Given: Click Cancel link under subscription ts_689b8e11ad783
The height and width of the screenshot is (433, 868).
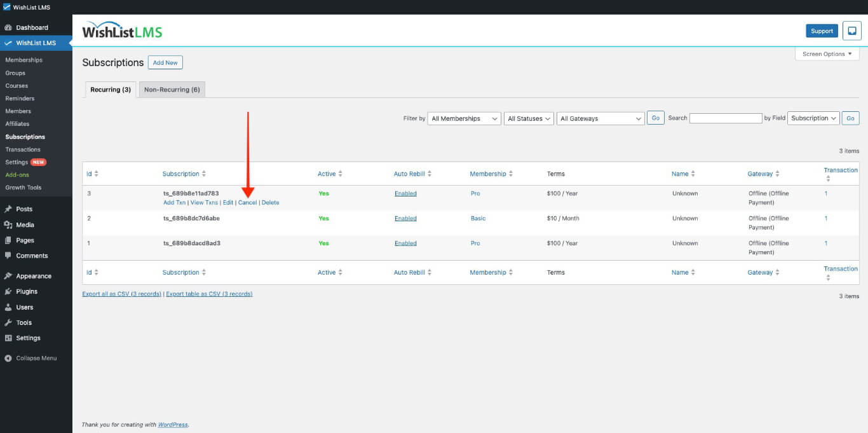Looking at the screenshot, I should coord(247,203).
